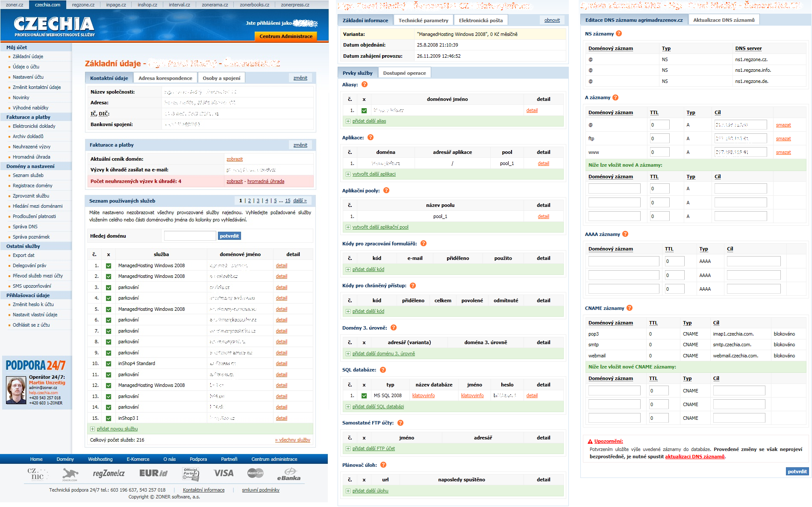Viewport: 812px width, 507px height.
Task: Toggle checkbox for service row 1
Action: coord(109,266)
